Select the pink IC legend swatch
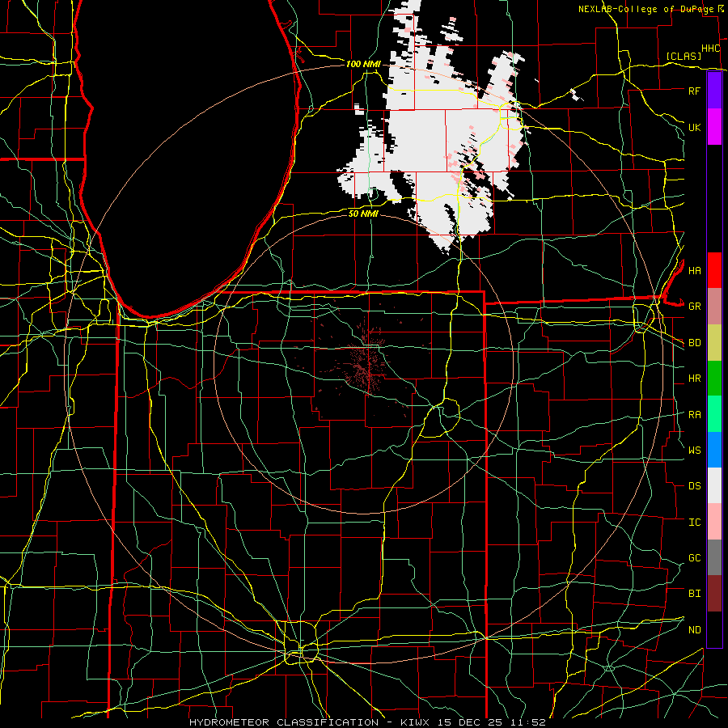The height and width of the screenshot is (728, 728). (714, 522)
